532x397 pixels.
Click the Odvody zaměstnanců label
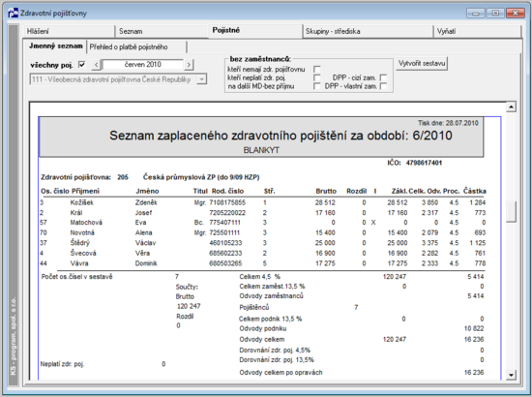pos(271,296)
